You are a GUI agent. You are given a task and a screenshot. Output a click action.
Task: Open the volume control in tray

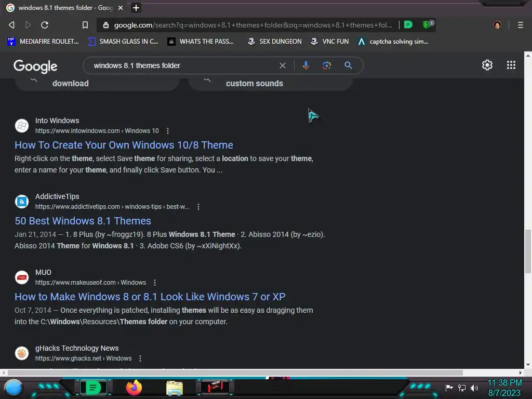[x=474, y=388]
